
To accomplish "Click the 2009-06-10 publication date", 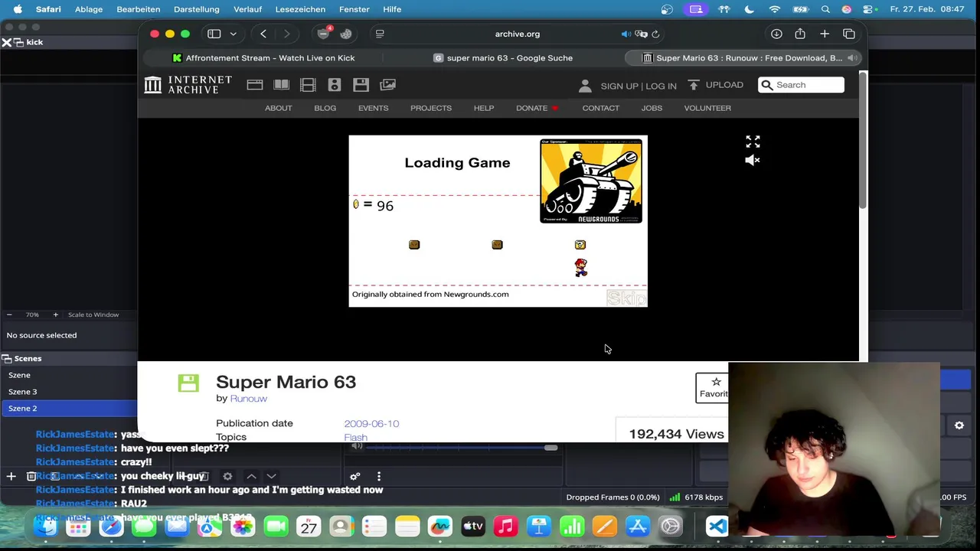I will (371, 423).
